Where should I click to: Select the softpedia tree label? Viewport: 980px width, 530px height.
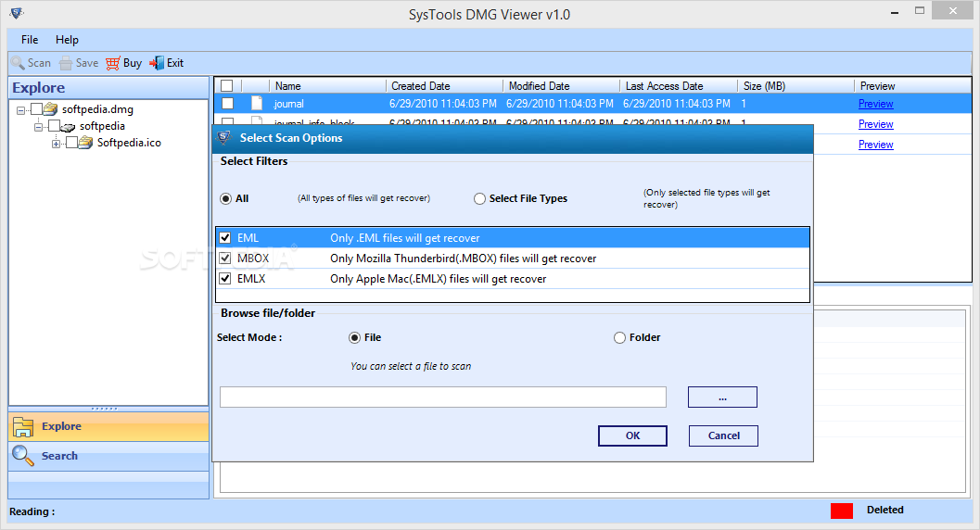(x=102, y=126)
